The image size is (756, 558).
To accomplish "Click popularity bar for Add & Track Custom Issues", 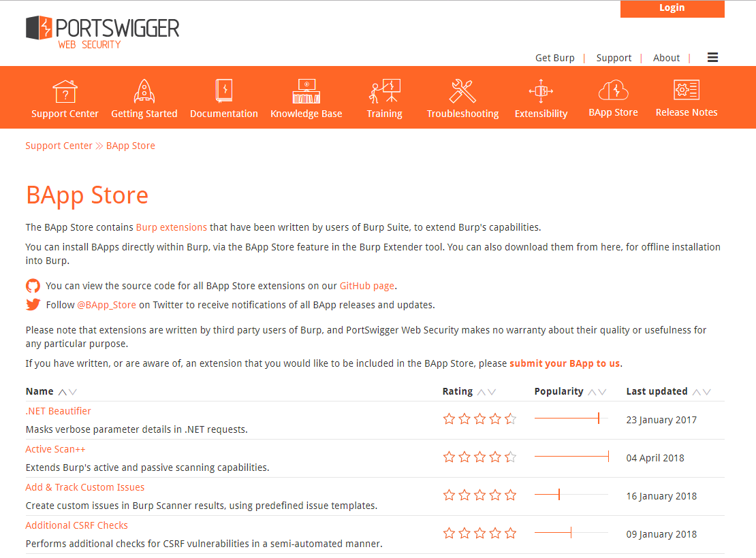I will pyautogui.click(x=571, y=495).
